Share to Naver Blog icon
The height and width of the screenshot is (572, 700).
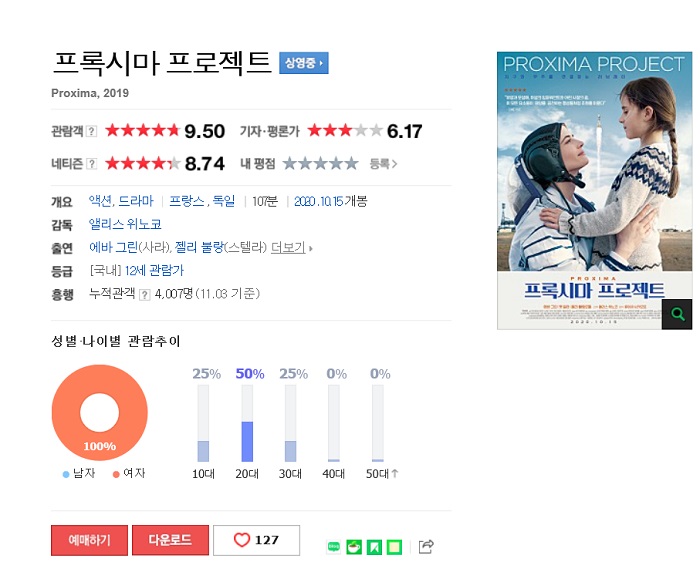pyautogui.click(x=333, y=547)
